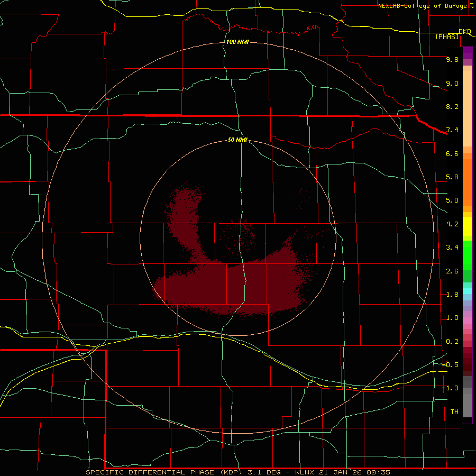Pick the cyan swatch beside 1.8
Image resolution: width=476 pixels, height=476 pixels.
467,291
